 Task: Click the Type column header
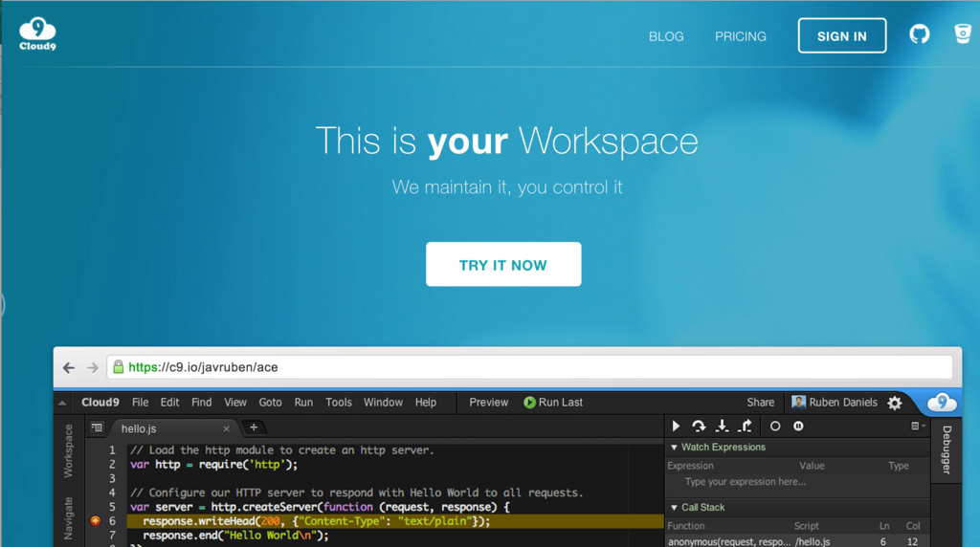898,466
